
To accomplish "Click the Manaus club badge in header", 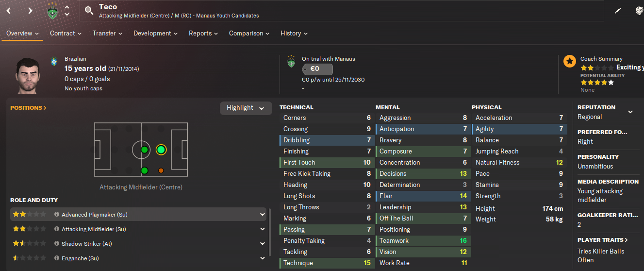I will (x=52, y=11).
